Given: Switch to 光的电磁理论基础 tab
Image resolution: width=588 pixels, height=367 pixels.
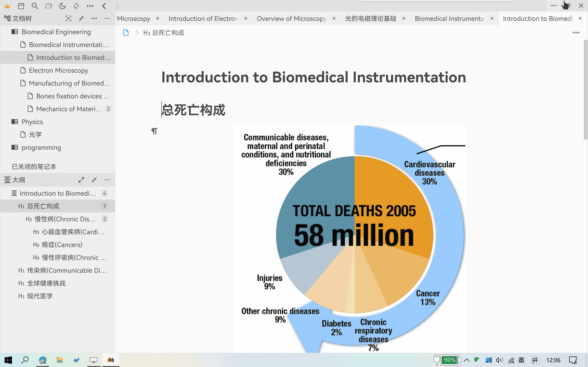Looking at the screenshot, I should [370, 18].
